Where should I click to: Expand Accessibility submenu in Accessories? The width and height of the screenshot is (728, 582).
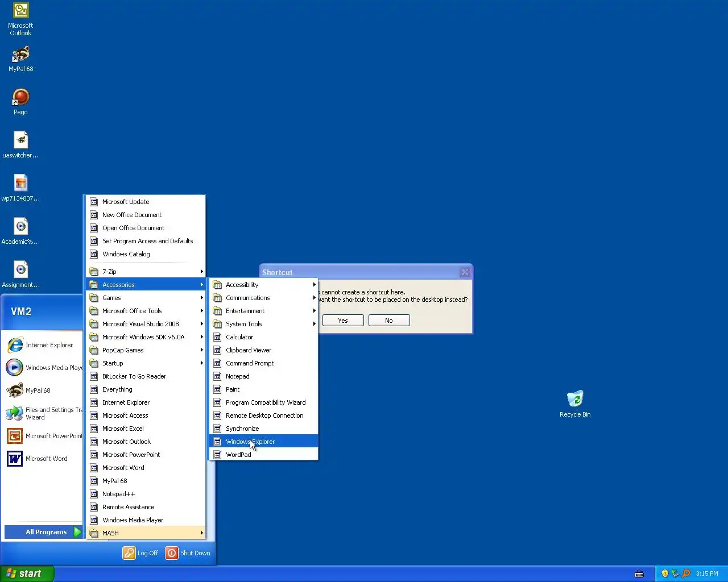tap(264, 285)
